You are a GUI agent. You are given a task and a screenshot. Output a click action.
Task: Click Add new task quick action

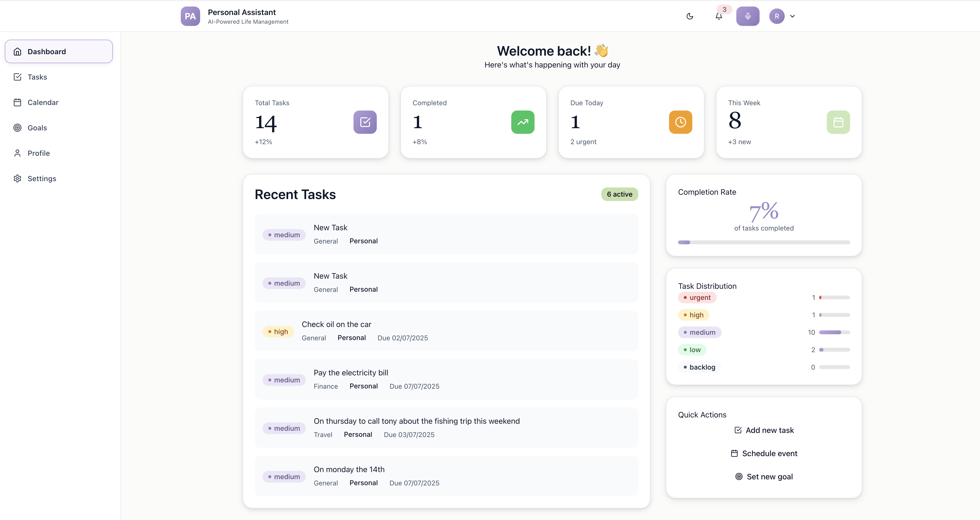764,430
